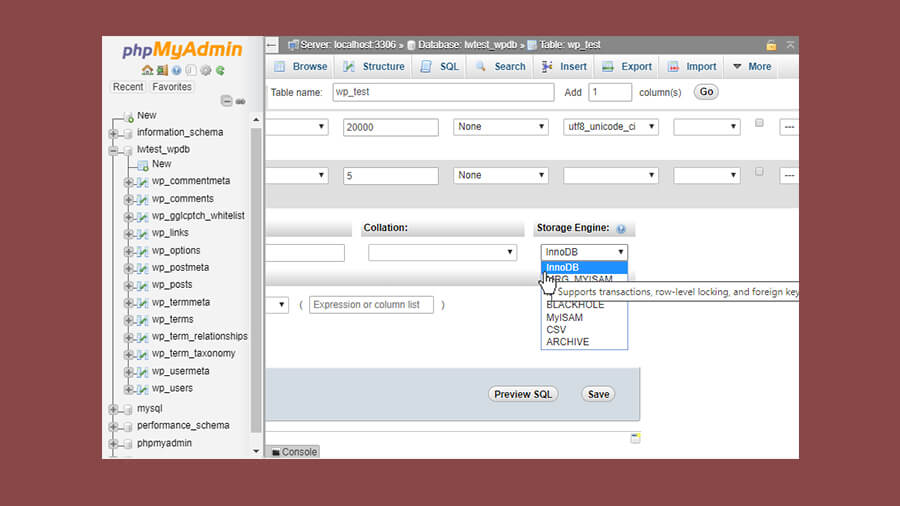The height and width of the screenshot is (506, 900).
Task: Click Database: lwtest_wpdb breadcrumb link
Action: tap(467, 45)
